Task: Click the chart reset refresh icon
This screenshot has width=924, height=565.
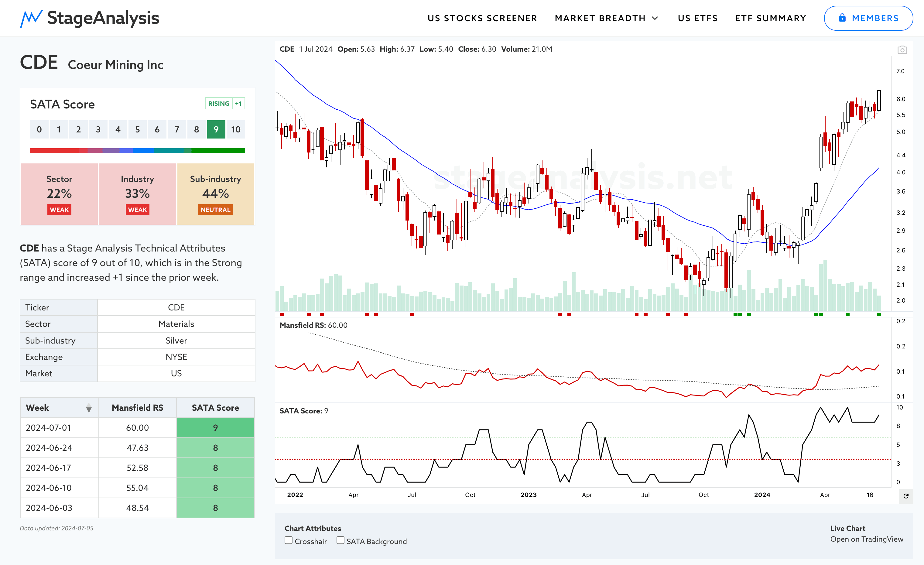Action: (x=906, y=496)
